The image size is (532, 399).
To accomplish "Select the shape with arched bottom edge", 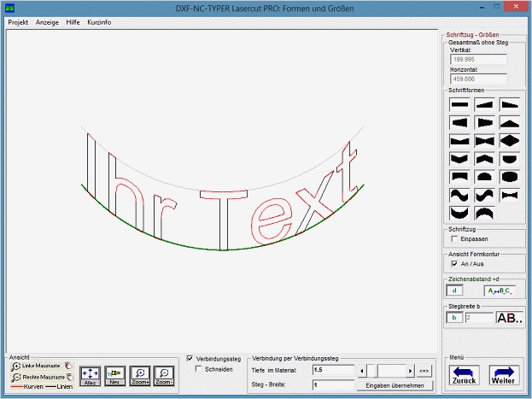I will 459,177.
